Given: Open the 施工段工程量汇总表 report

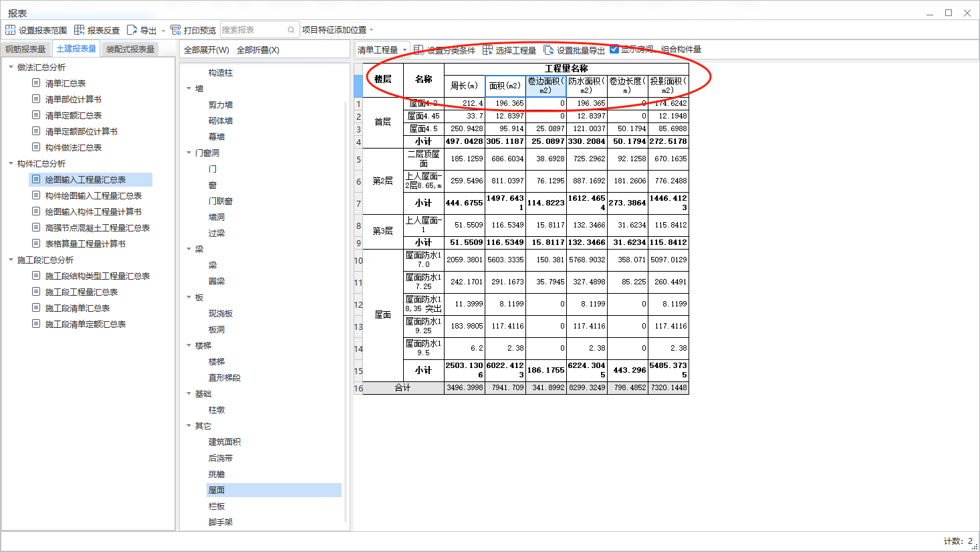Looking at the screenshot, I should 82,292.
